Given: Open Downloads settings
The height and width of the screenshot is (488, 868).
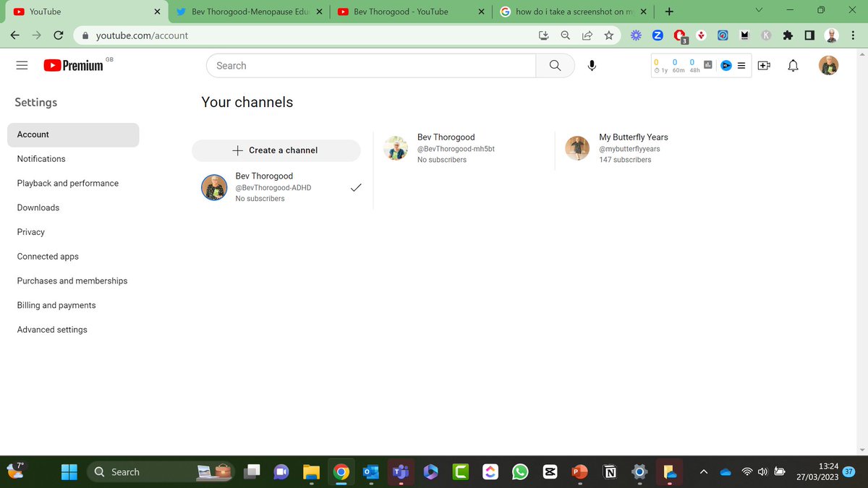Looking at the screenshot, I should click(73, 207).
